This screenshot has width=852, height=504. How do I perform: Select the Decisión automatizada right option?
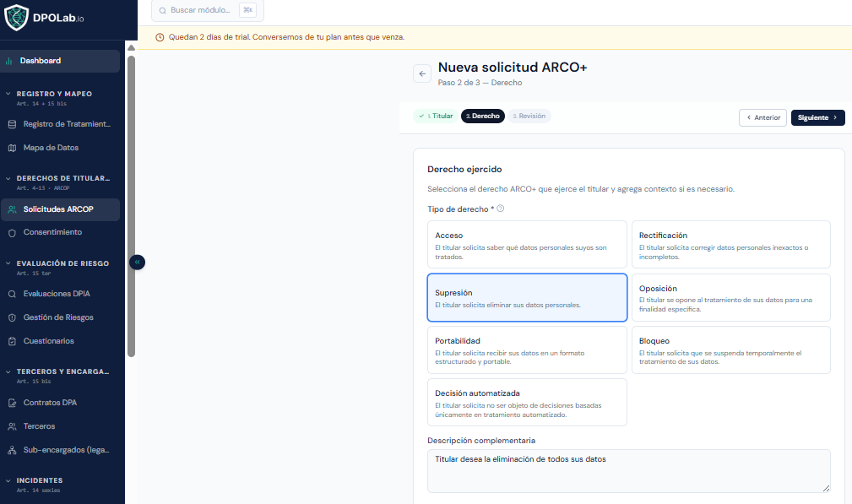(x=527, y=403)
